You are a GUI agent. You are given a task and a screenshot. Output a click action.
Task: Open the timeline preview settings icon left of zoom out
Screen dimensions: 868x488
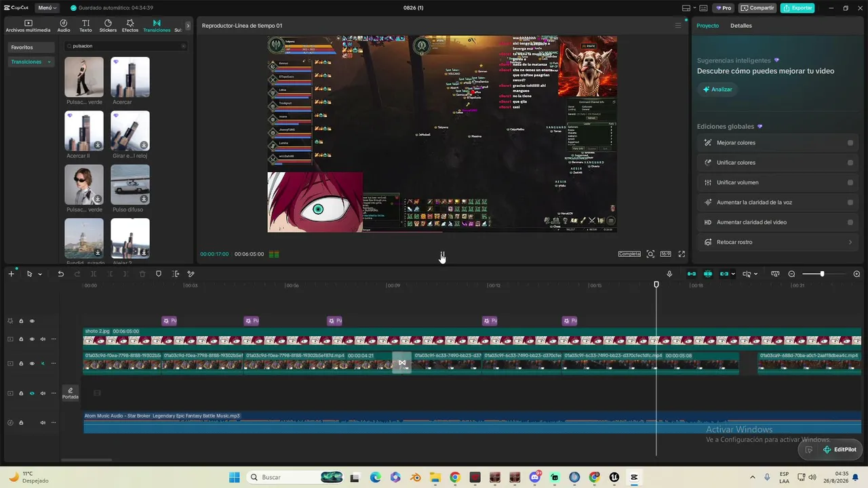click(775, 274)
